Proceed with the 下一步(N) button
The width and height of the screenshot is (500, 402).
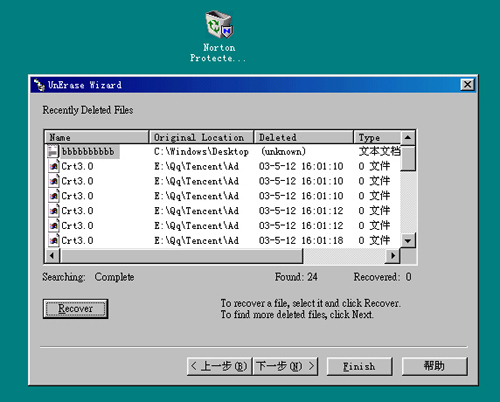[285, 366]
